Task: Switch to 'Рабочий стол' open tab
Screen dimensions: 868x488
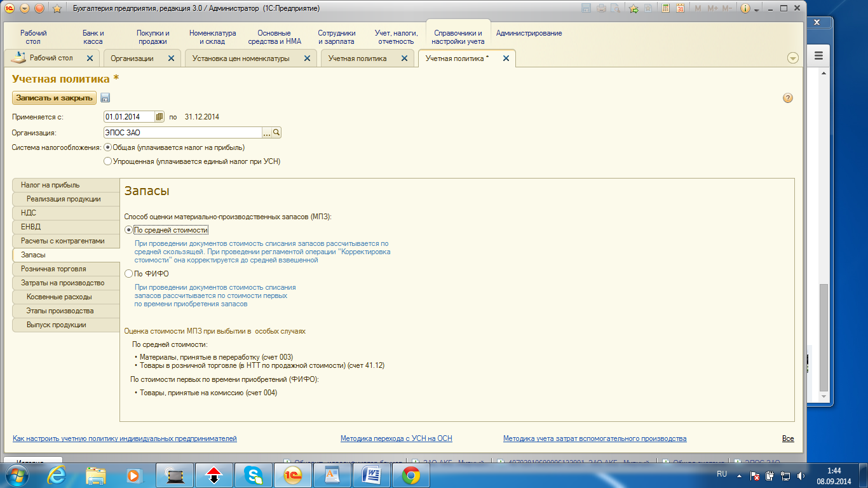Action: click(51, 58)
